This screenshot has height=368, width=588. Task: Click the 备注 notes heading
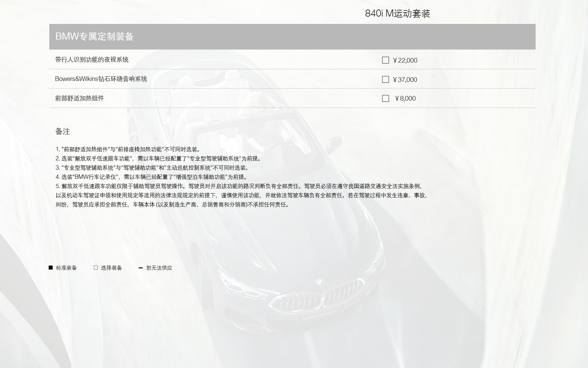(x=63, y=132)
